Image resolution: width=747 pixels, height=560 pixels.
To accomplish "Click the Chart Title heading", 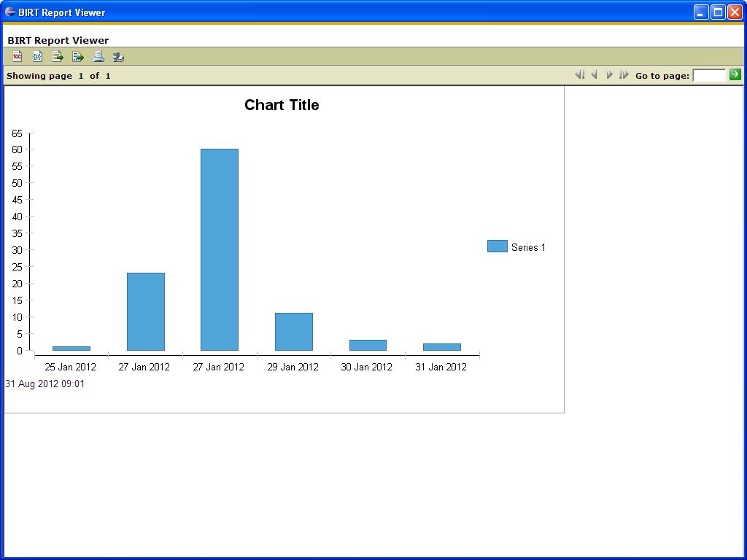I will (x=282, y=105).
